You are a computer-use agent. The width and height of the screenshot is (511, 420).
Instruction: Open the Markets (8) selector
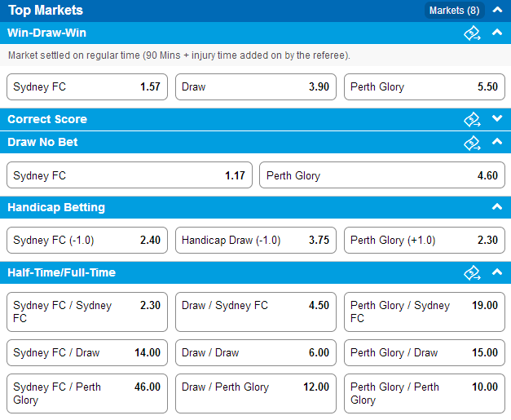pos(454,11)
